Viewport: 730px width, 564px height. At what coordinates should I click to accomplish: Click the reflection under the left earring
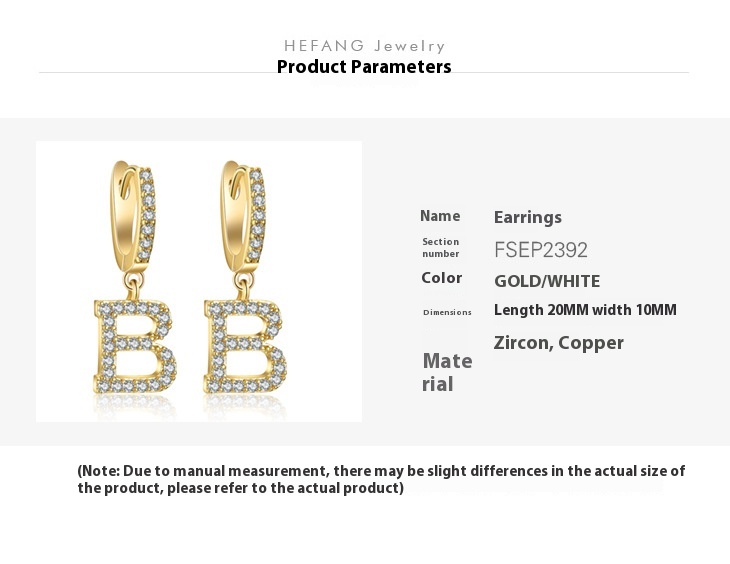coord(135,406)
